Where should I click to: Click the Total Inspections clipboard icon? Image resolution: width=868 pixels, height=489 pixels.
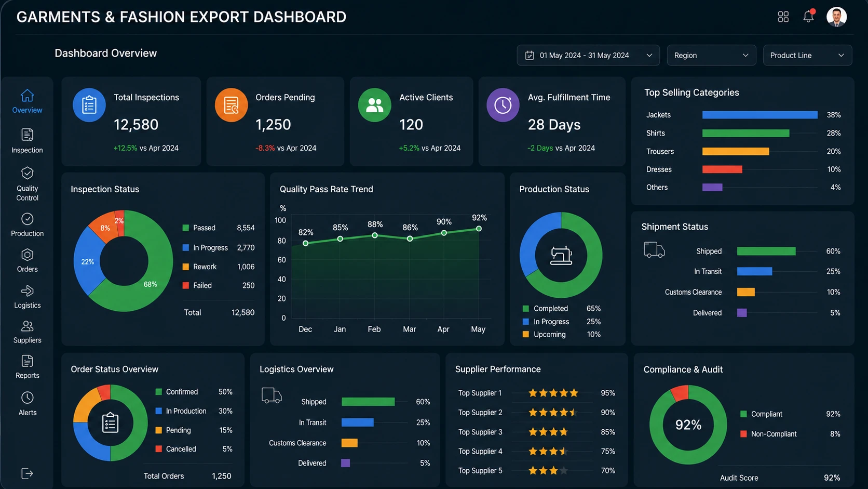click(x=89, y=105)
